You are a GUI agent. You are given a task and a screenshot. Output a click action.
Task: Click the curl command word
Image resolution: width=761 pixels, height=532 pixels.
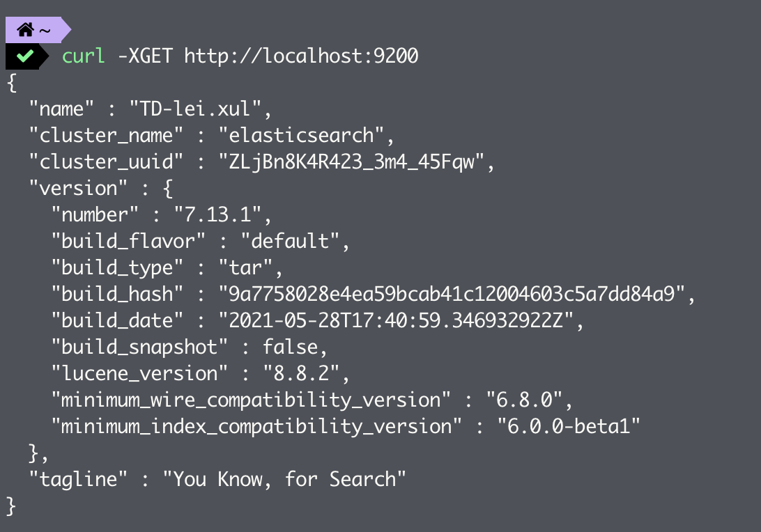pyautogui.click(x=84, y=56)
